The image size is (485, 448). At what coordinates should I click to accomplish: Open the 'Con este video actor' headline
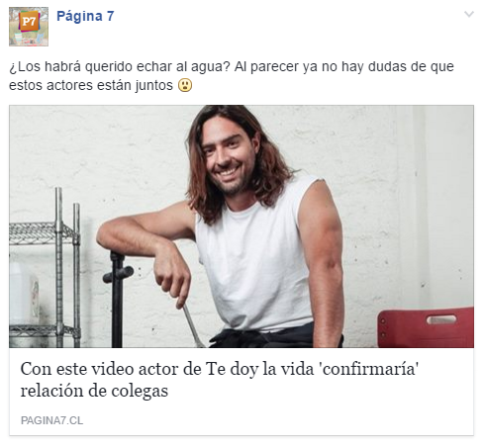pyautogui.click(x=220, y=380)
